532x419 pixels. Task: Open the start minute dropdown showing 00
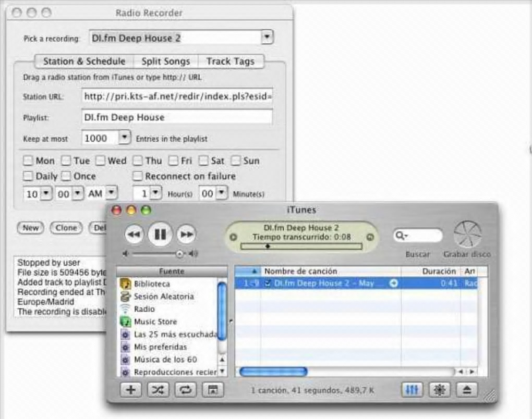(78, 193)
